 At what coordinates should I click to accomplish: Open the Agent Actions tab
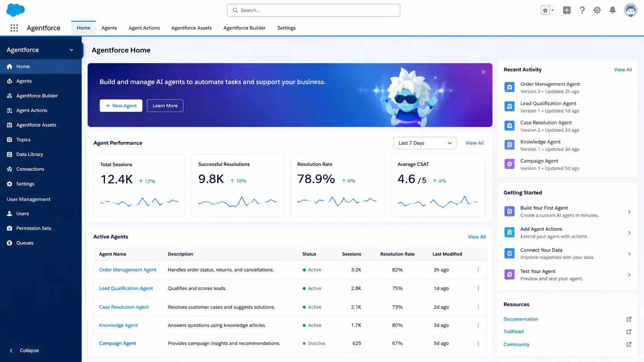coord(144,28)
